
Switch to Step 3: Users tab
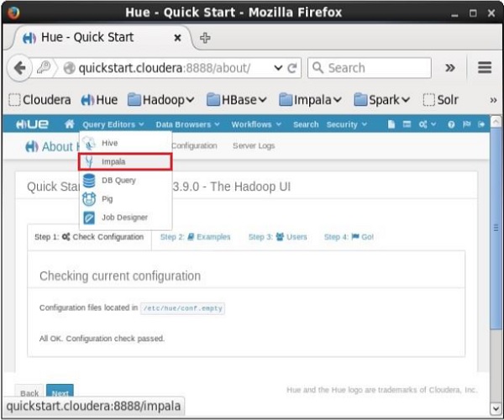click(277, 237)
